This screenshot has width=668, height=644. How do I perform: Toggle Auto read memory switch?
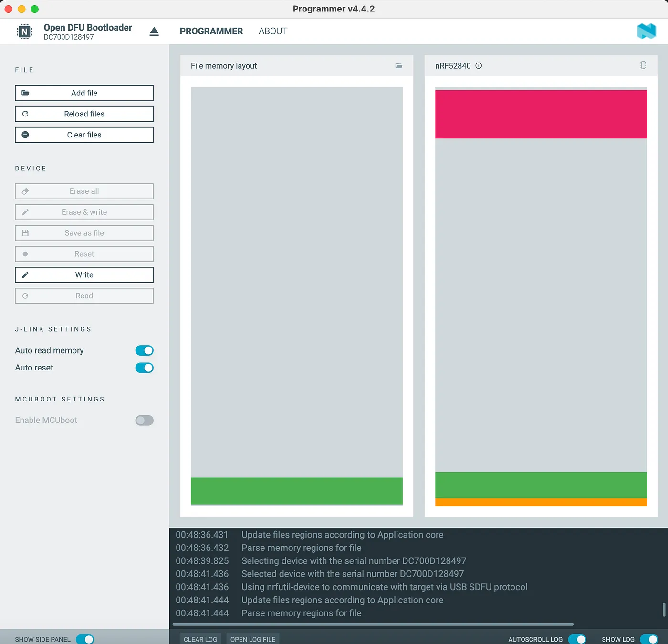click(x=144, y=350)
